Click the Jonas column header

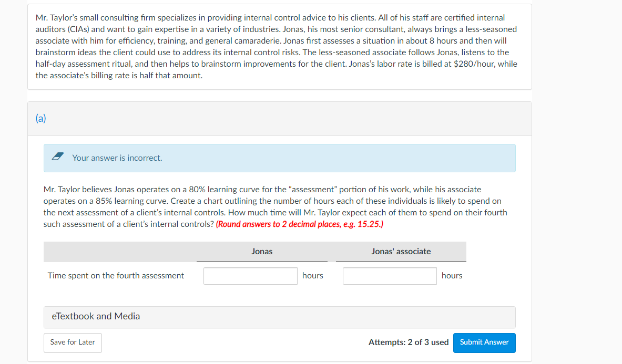261,251
